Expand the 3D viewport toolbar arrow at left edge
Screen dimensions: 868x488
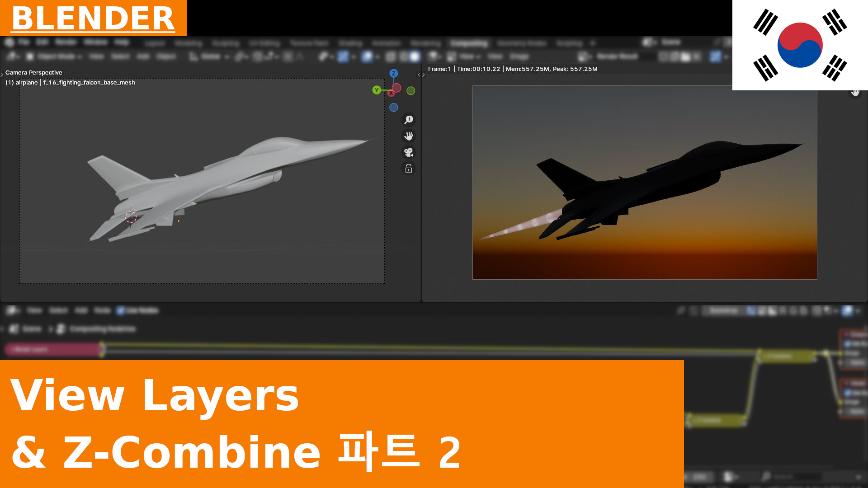click(2, 75)
